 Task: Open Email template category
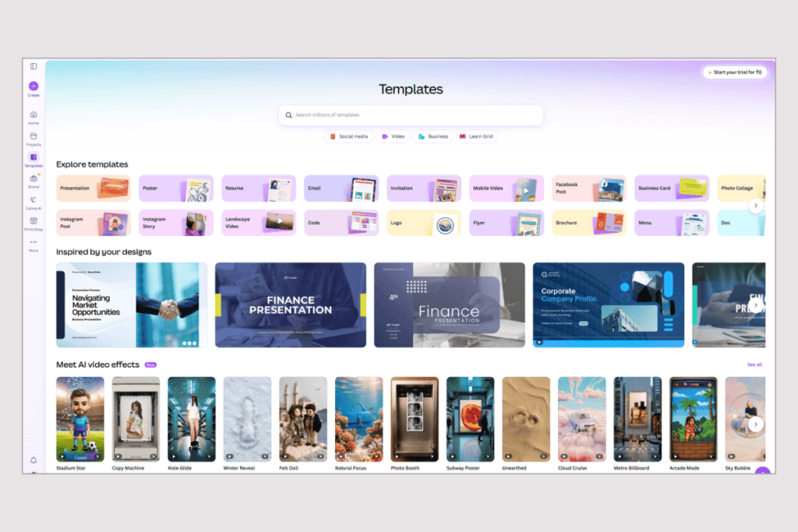pyautogui.click(x=341, y=188)
